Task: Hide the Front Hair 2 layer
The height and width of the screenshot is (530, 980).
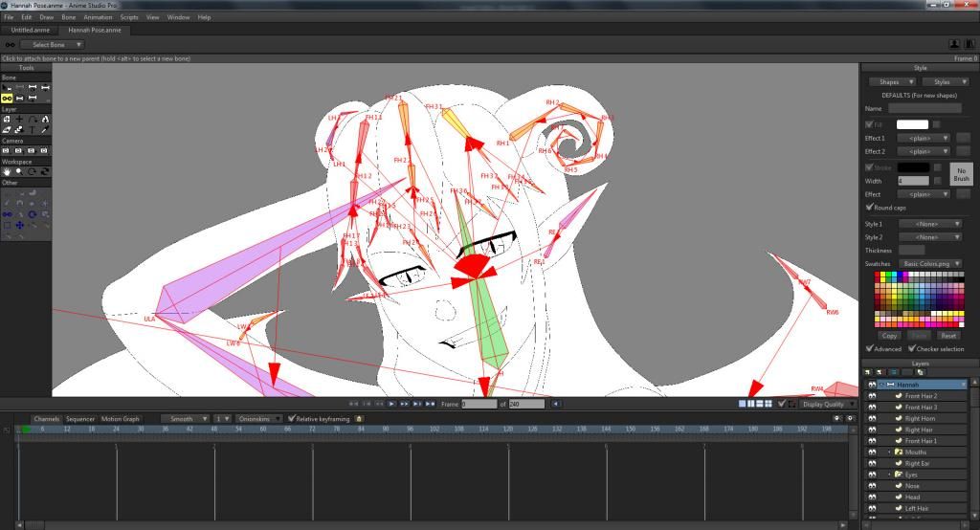Action: 872,396
